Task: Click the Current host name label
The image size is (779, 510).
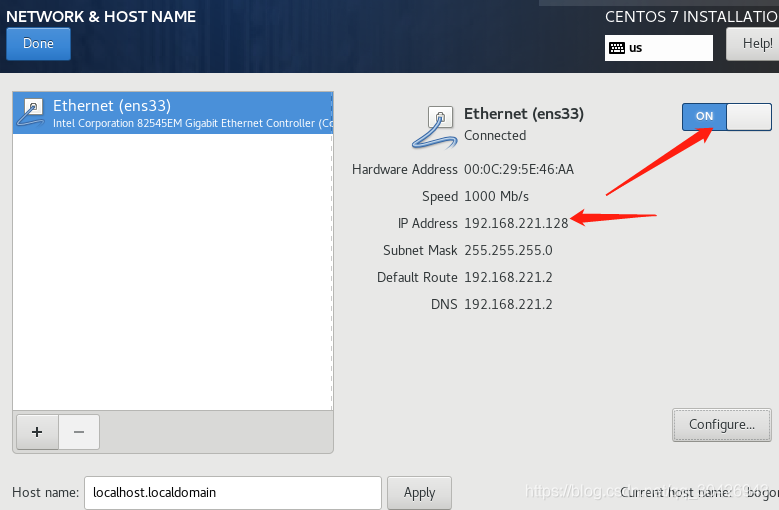Action: coord(676,492)
